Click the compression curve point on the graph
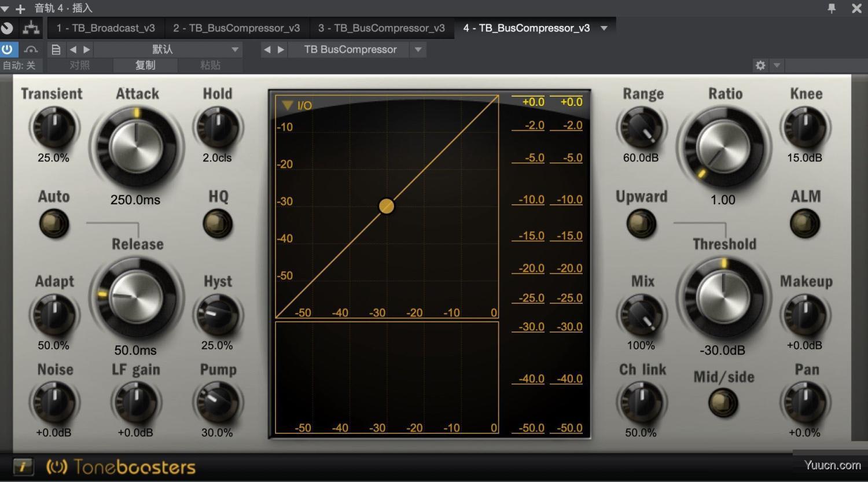Screen dimensions: 868x482 [x=387, y=206]
